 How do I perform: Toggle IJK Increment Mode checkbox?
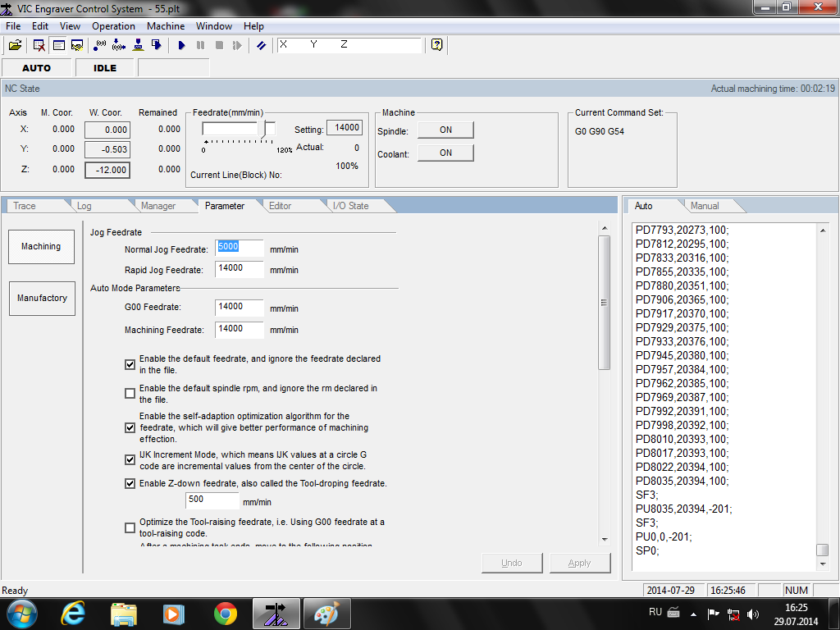click(130, 459)
